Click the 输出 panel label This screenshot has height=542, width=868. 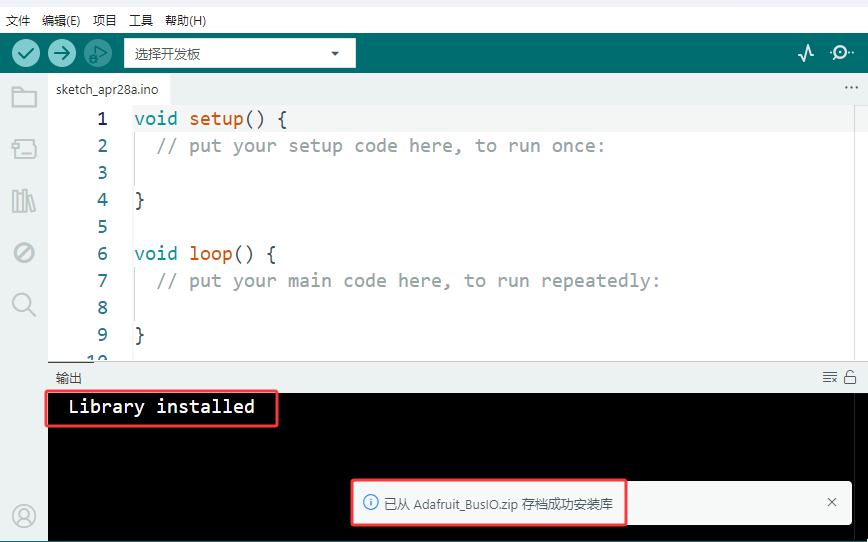point(69,378)
